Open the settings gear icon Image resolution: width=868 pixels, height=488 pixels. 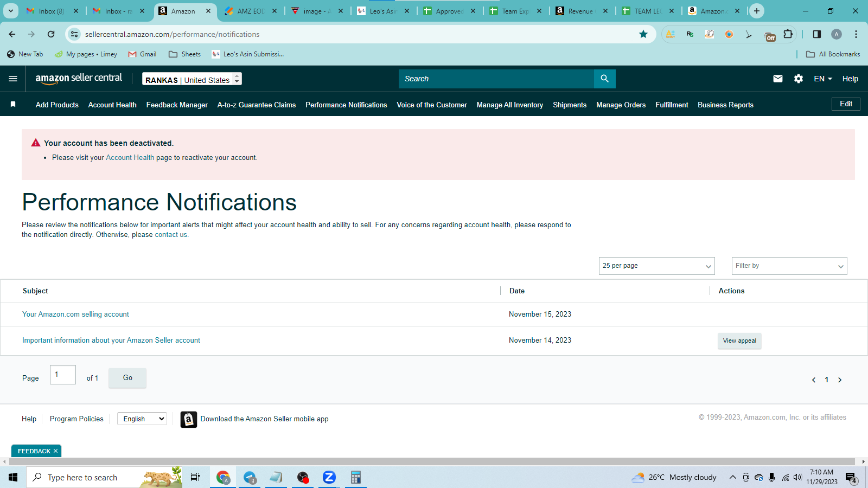798,79
